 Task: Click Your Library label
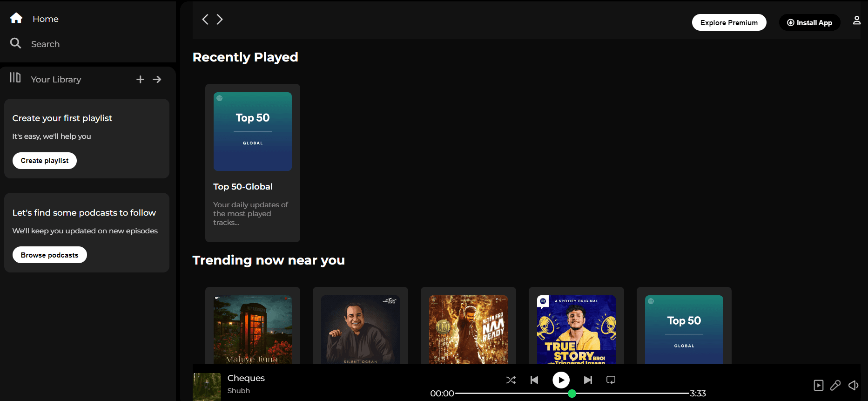(56, 80)
